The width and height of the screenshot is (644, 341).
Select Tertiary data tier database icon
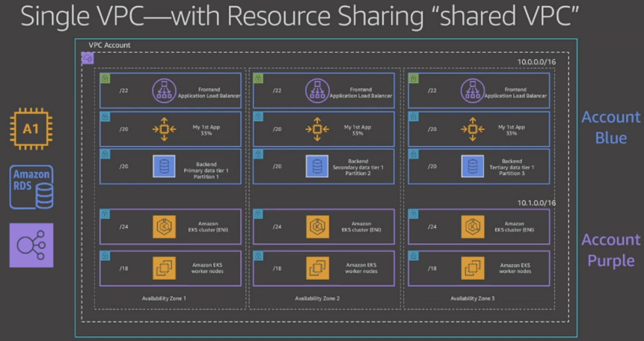click(472, 166)
